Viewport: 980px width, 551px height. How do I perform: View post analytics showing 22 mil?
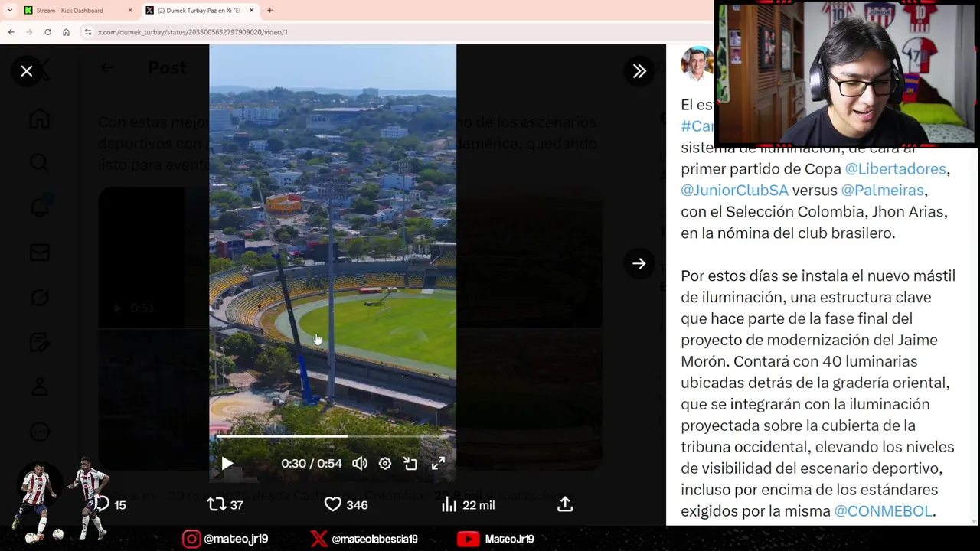(x=468, y=504)
